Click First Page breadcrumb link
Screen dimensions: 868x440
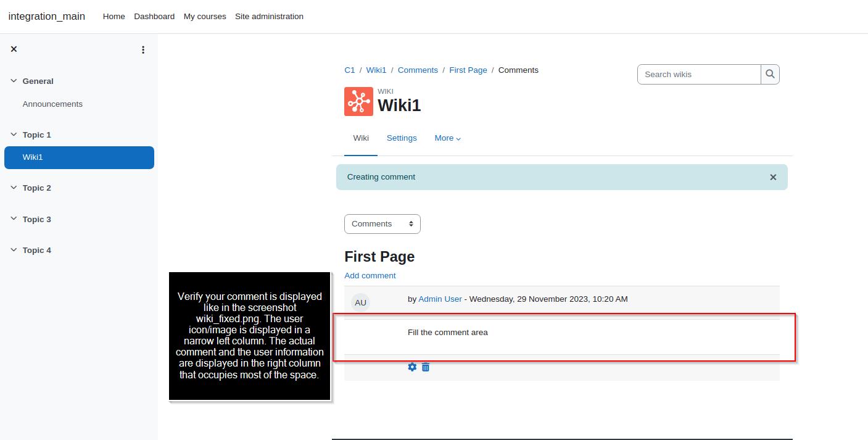coord(468,70)
